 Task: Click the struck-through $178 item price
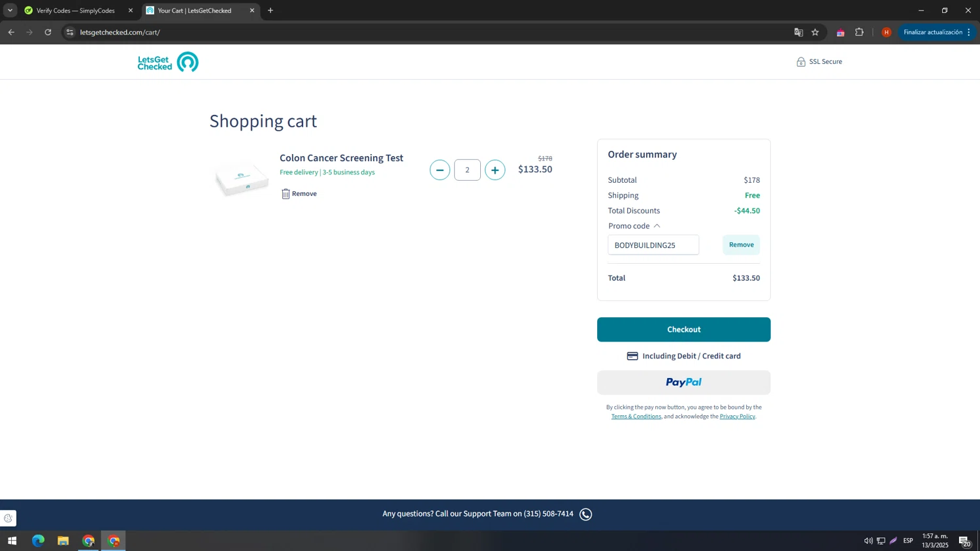(x=545, y=159)
